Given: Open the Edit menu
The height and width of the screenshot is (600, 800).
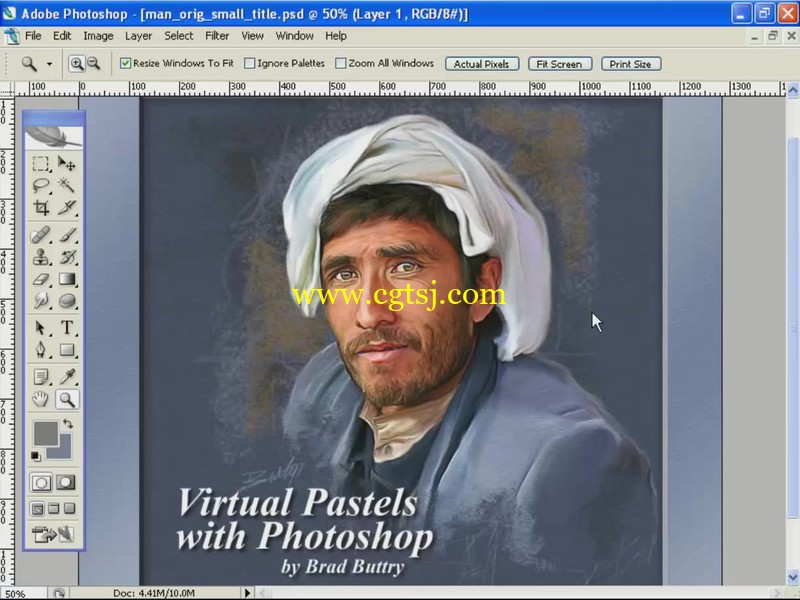Looking at the screenshot, I should (62, 36).
